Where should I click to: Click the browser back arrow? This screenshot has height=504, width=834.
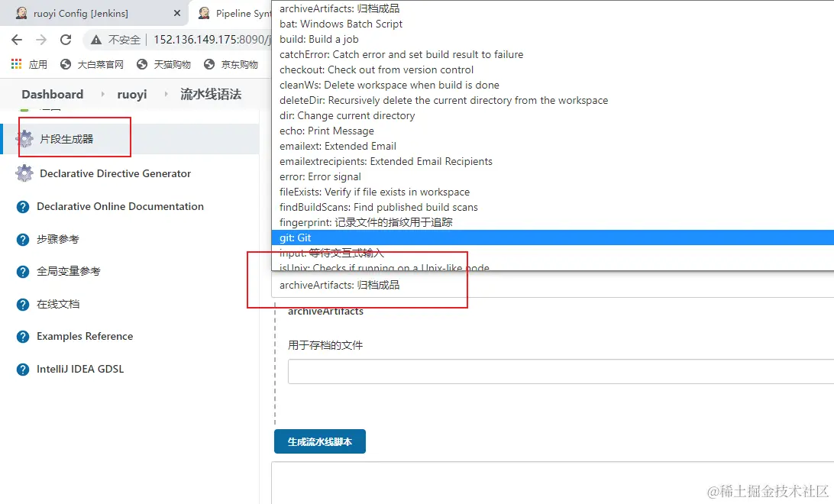point(17,40)
